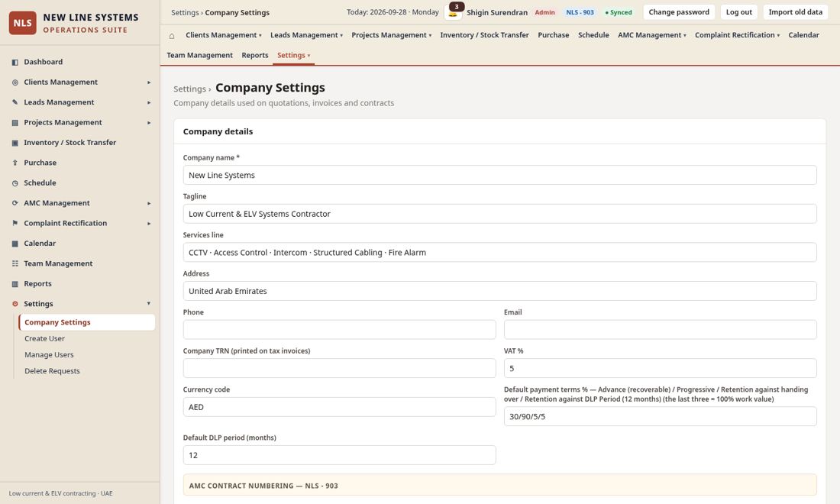Click the Inventory / Stock Transfer sidebar icon
Viewport: 840px width, 504px height.
(x=15, y=143)
